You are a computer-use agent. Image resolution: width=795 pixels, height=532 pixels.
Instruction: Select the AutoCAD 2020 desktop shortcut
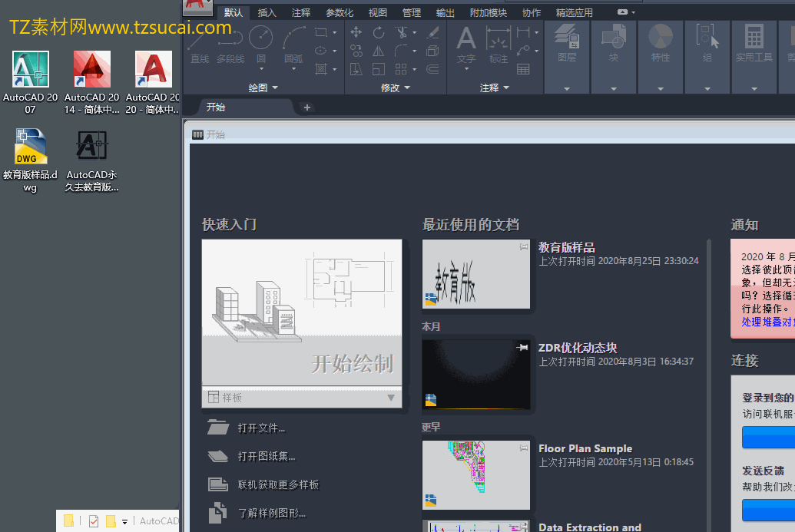153,83
